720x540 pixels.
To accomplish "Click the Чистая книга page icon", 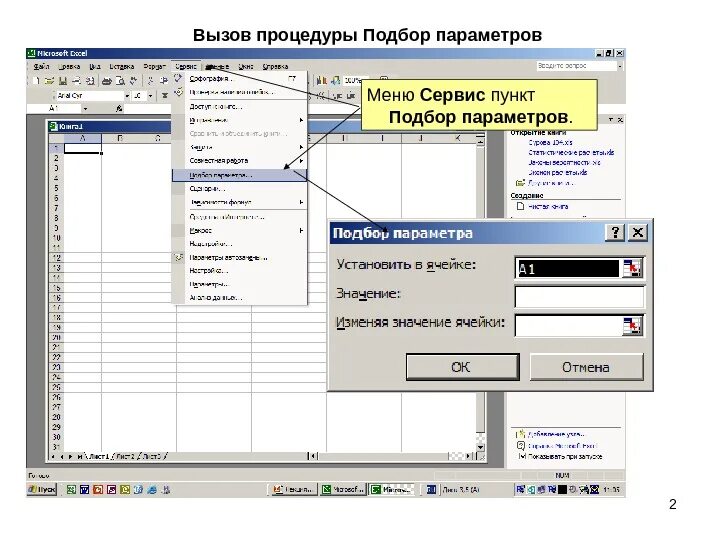I will (520, 206).
